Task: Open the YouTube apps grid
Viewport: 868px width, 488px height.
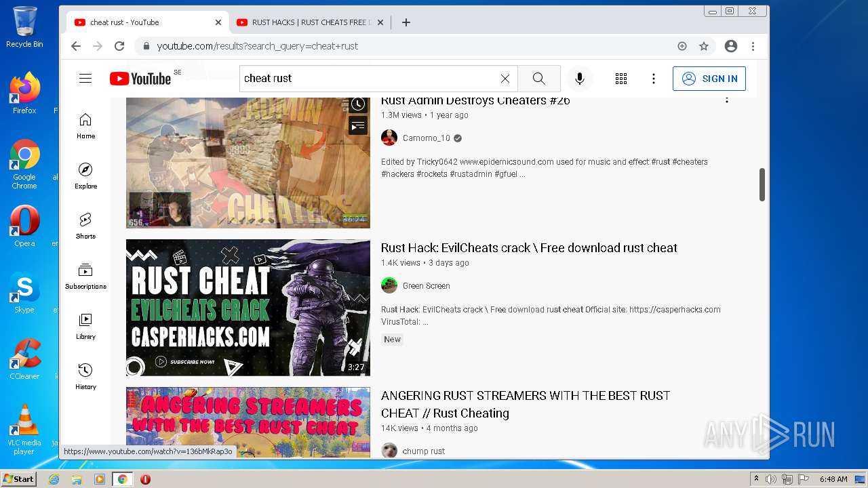Action: [x=621, y=79]
